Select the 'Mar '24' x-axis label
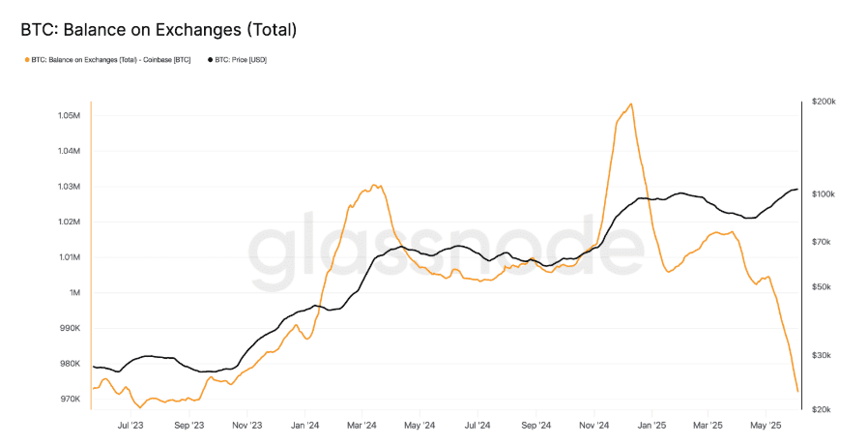The width and height of the screenshot is (868, 445). (x=362, y=425)
